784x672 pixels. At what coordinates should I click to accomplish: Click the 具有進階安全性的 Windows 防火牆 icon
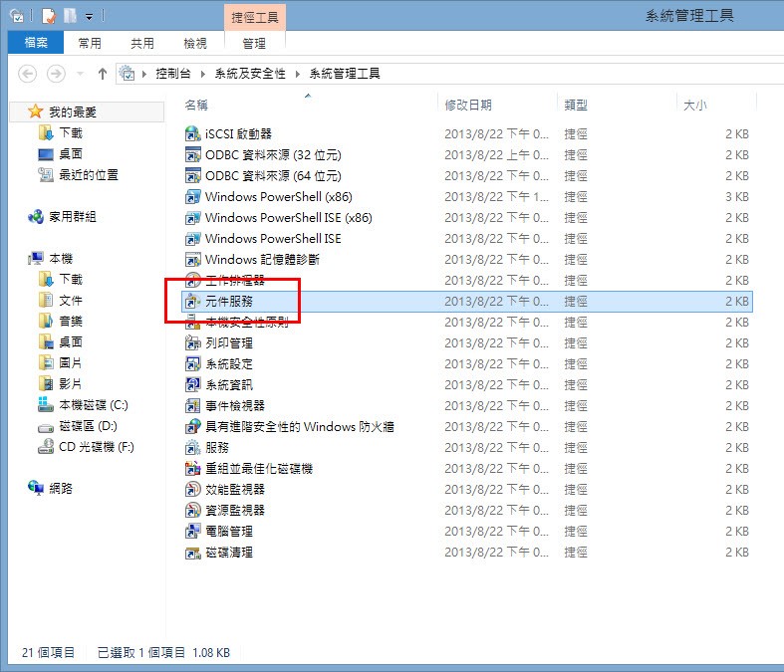(193, 427)
